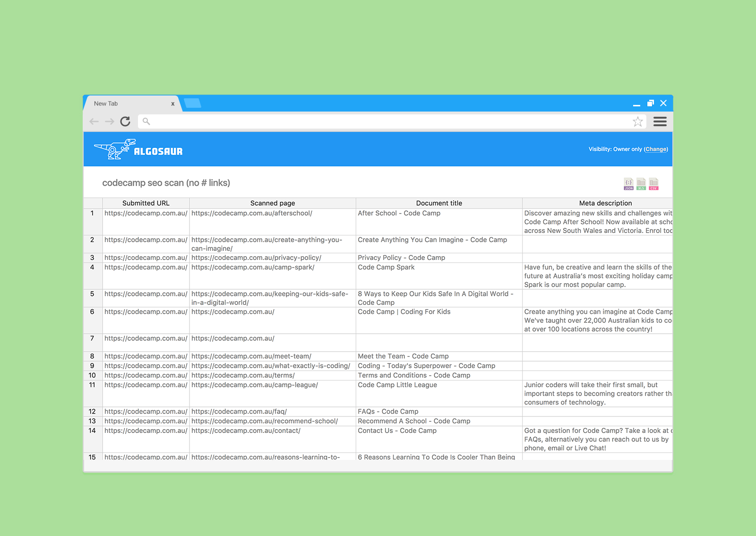This screenshot has width=756, height=536.
Task: Open the recommend-school scanned page link
Action: [x=265, y=421]
